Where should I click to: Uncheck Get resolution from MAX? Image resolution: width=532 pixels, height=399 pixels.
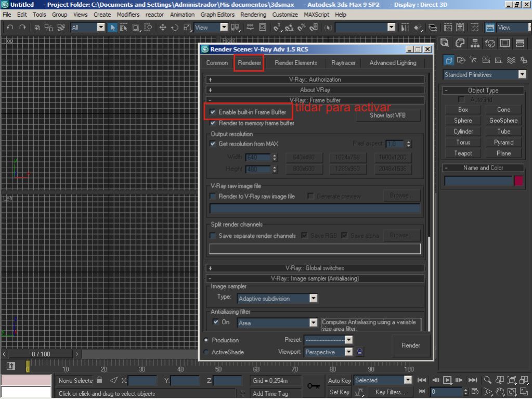click(213, 144)
